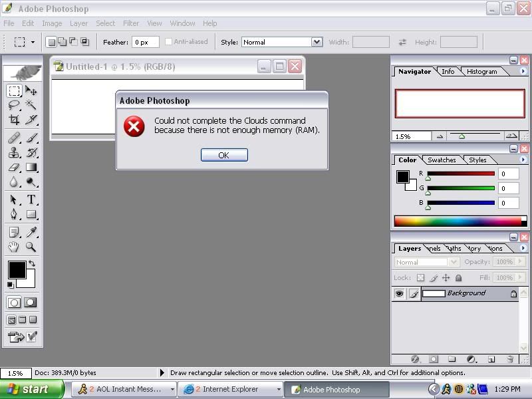Add a layer style
Screen dimensions: 532x399
tap(415, 359)
